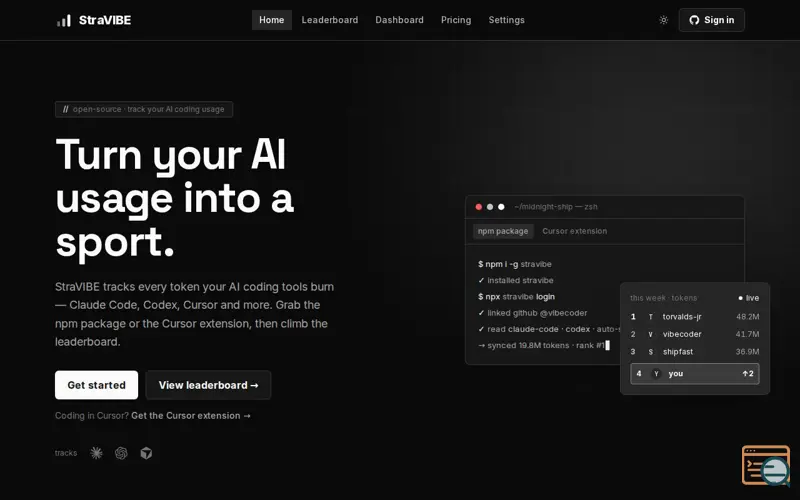Switch to the Cursor extension tab
The image size is (800, 500).
point(574,231)
